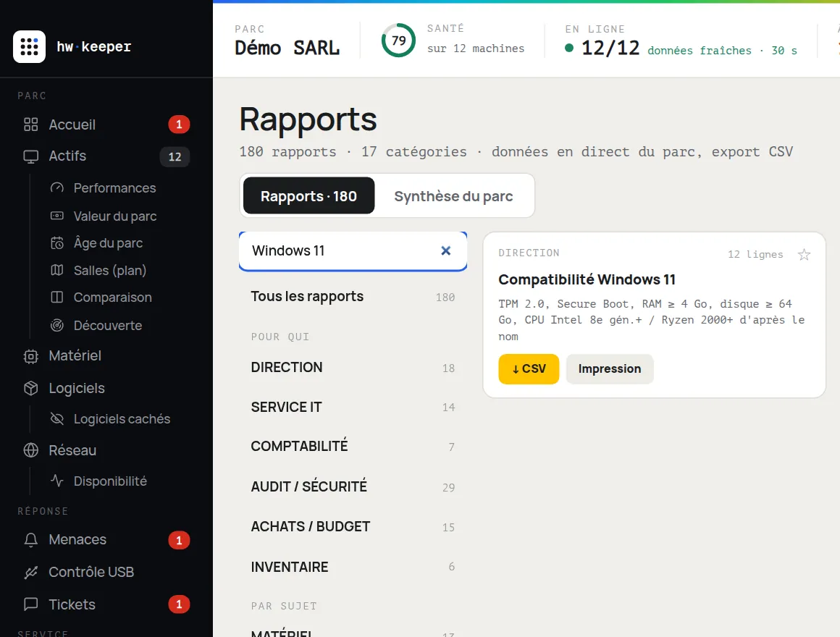Star the Compatibilité Windows 11 report
The width and height of the screenshot is (840, 637).
[x=804, y=255]
